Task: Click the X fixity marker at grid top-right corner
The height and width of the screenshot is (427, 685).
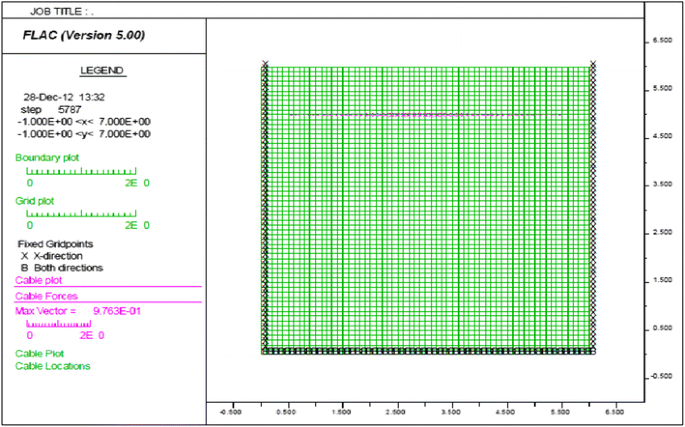Action: (593, 64)
